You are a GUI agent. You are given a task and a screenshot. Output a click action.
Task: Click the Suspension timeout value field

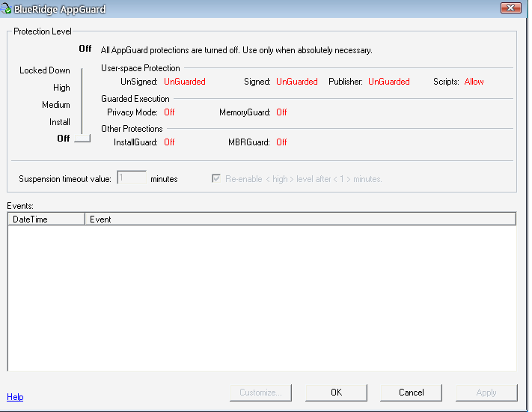[132, 178]
